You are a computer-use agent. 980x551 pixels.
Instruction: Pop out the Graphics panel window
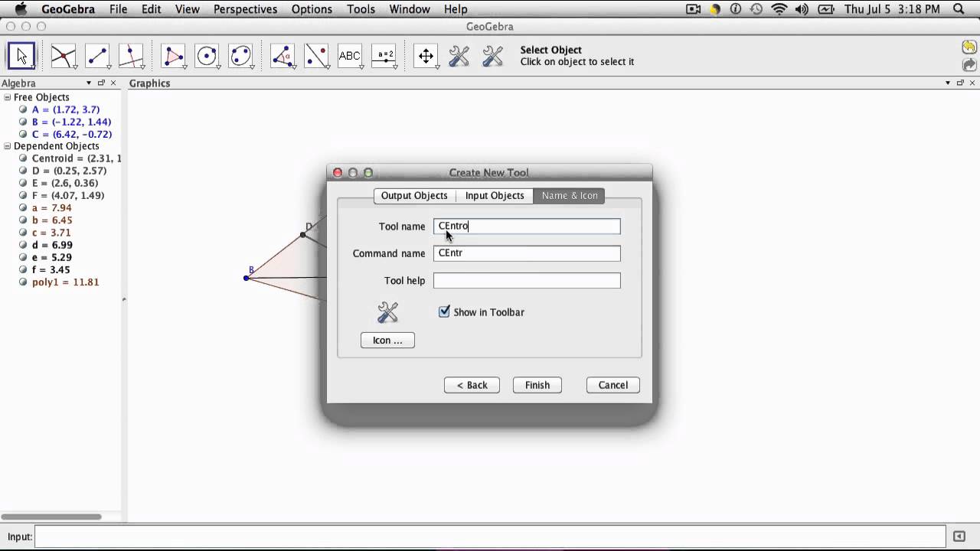pos(959,83)
